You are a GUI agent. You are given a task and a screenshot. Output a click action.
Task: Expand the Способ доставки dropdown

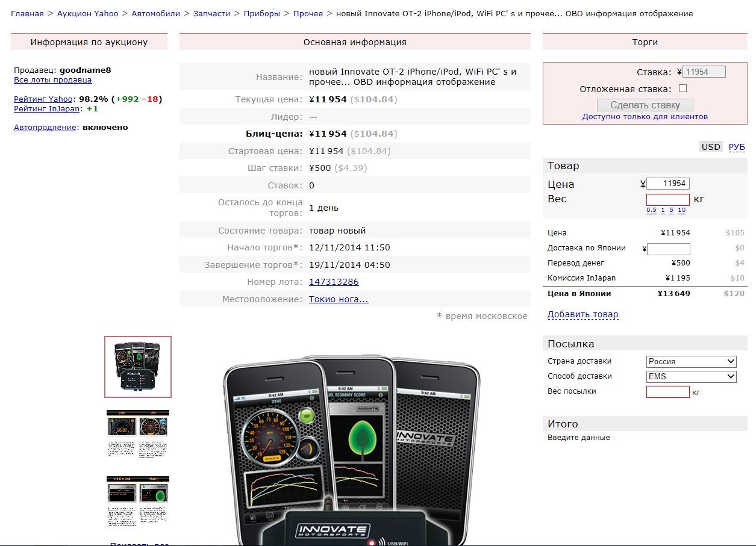pyautogui.click(x=692, y=377)
